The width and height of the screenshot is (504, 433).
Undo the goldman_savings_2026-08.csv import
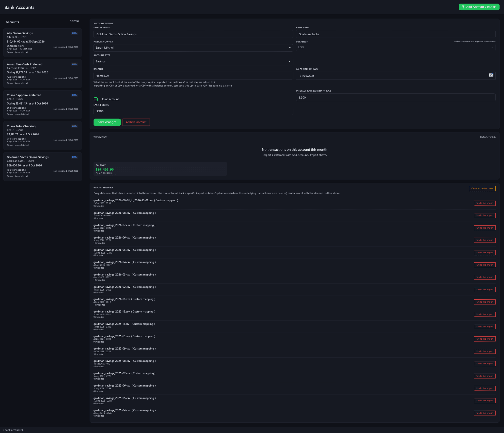(484, 215)
